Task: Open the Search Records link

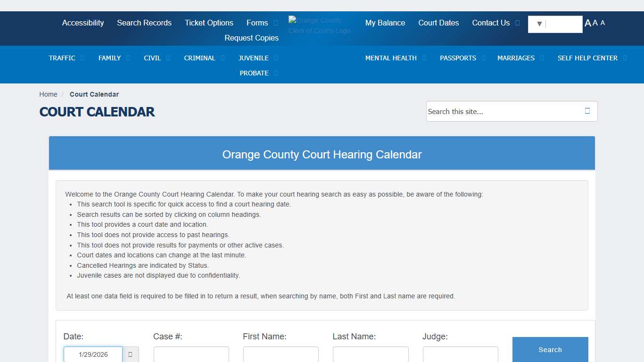Action: pos(144,23)
